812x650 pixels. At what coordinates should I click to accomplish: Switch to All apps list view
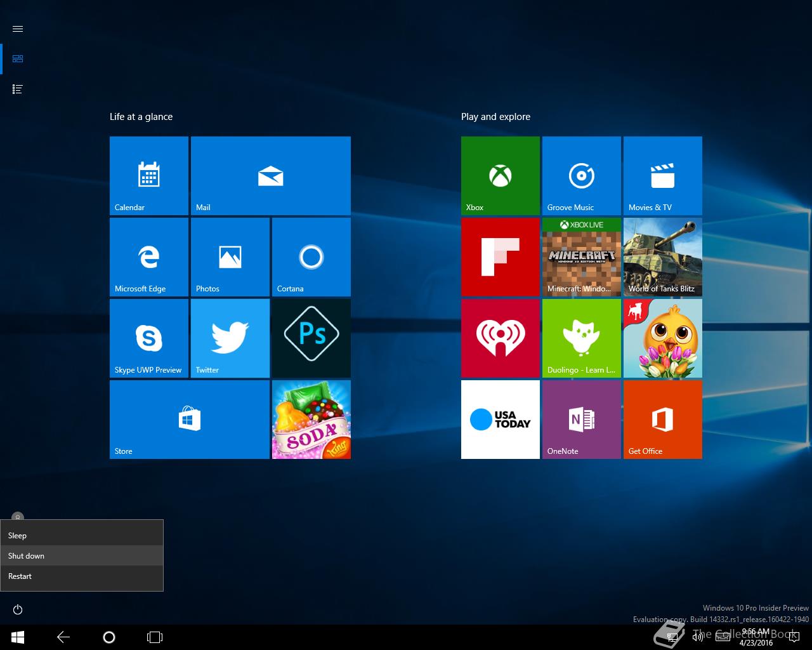pyautogui.click(x=18, y=90)
